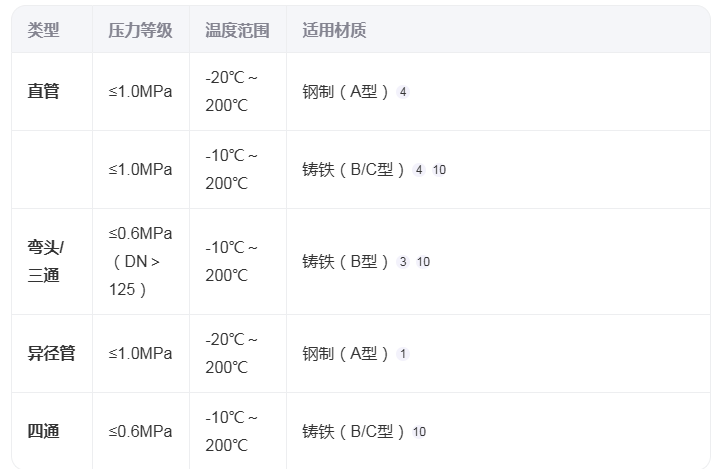Click the 压力等级 column header

pos(140,30)
